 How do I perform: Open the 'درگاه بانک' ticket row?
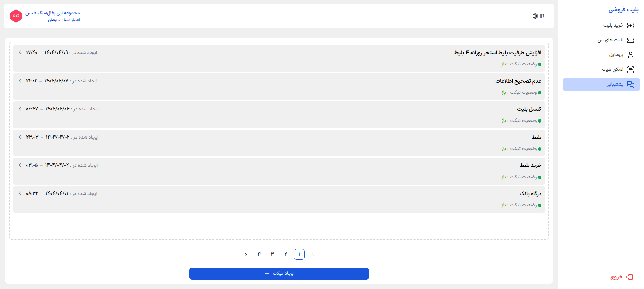click(x=279, y=199)
